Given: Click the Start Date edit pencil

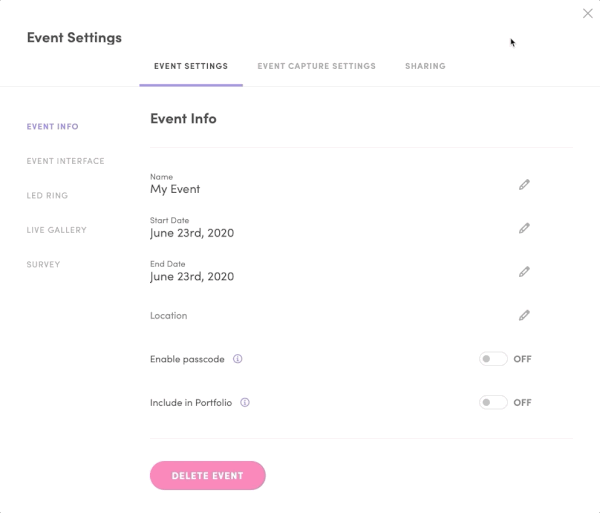Looking at the screenshot, I should point(524,228).
